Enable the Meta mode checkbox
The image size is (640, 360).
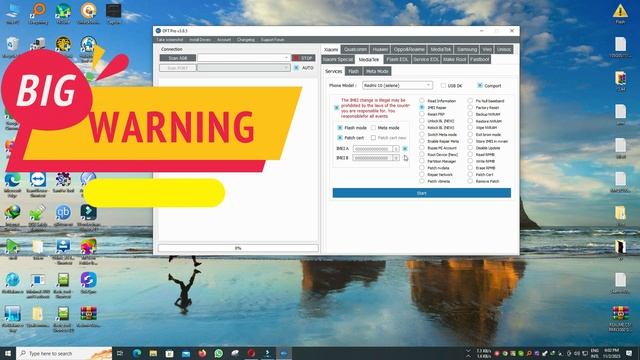(x=373, y=128)
